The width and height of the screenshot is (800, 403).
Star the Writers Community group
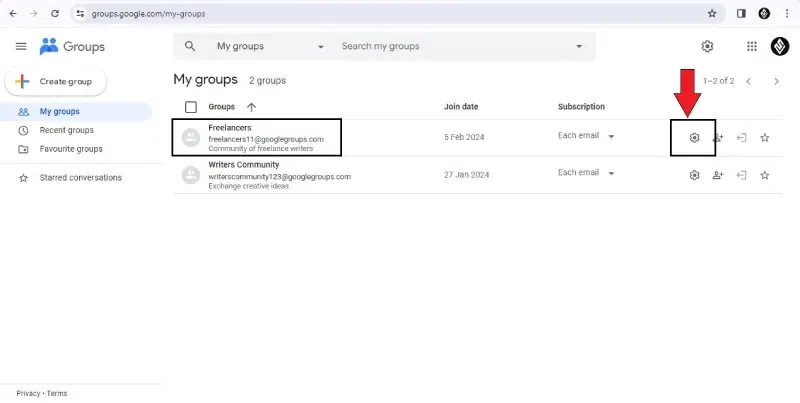pyautogui.click(x=765, y=175)
